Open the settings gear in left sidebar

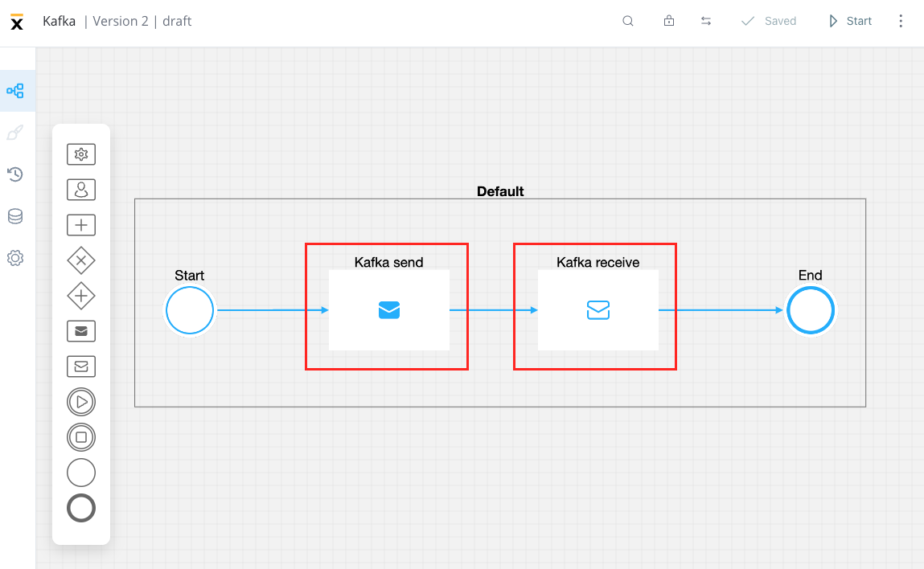[x=15, y=258]
